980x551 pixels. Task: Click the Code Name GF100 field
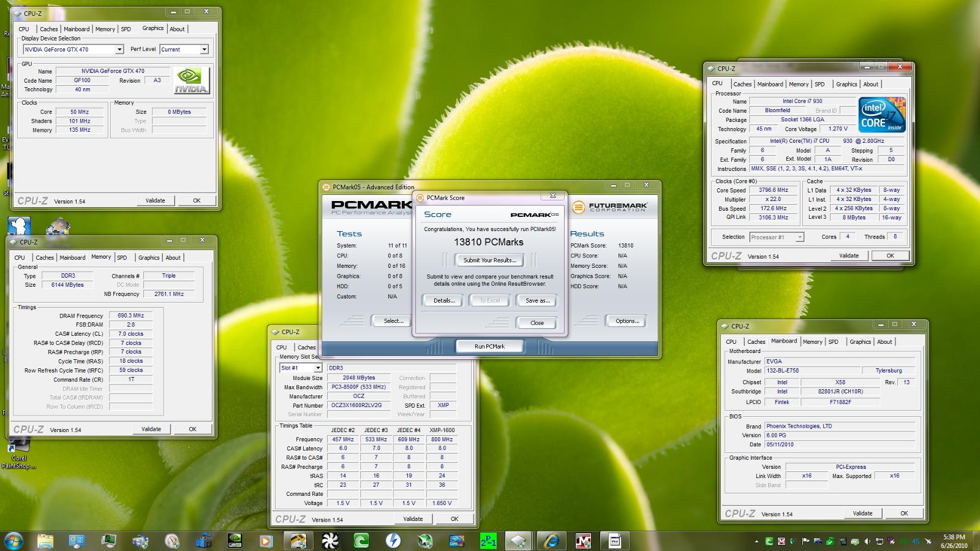coord(82,80)
